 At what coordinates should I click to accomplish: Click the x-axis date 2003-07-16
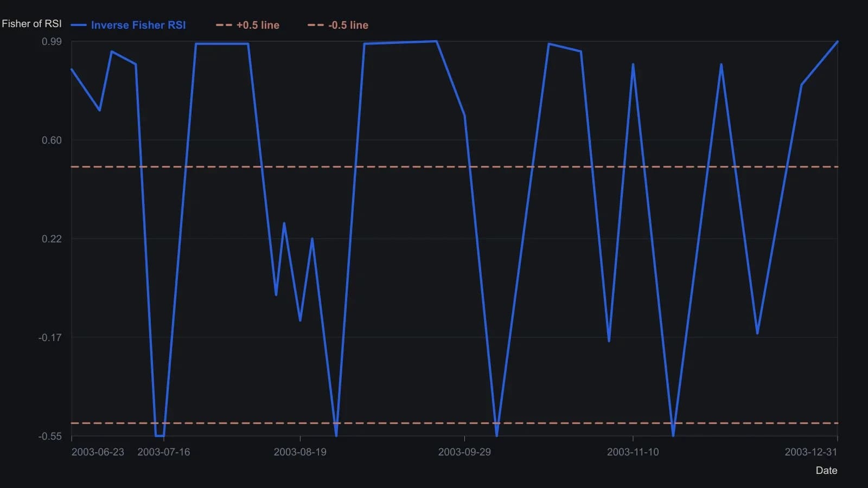[x=164, y=452]
